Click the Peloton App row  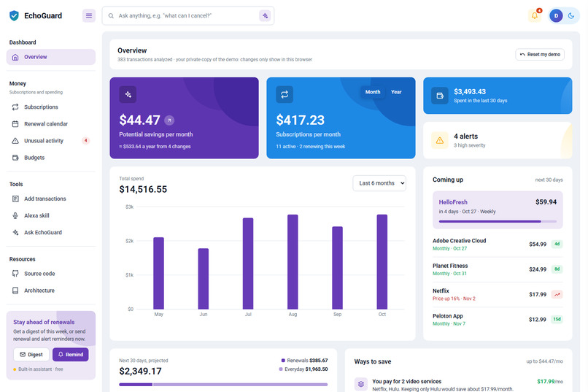(x=498, y=320)
